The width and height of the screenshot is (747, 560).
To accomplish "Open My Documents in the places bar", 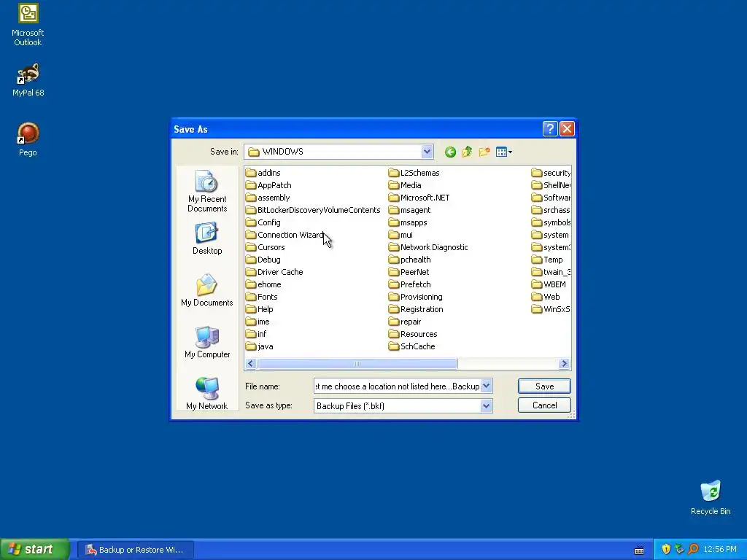I will click(206, 290).
